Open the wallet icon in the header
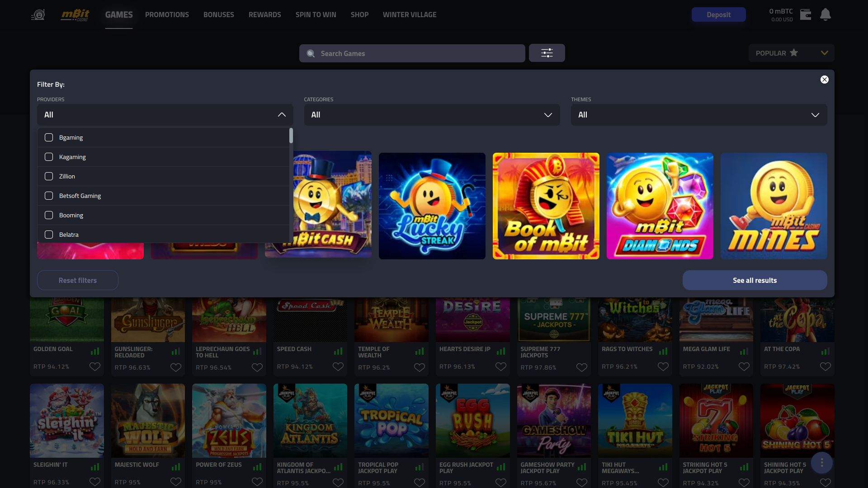 click(806, 14)
